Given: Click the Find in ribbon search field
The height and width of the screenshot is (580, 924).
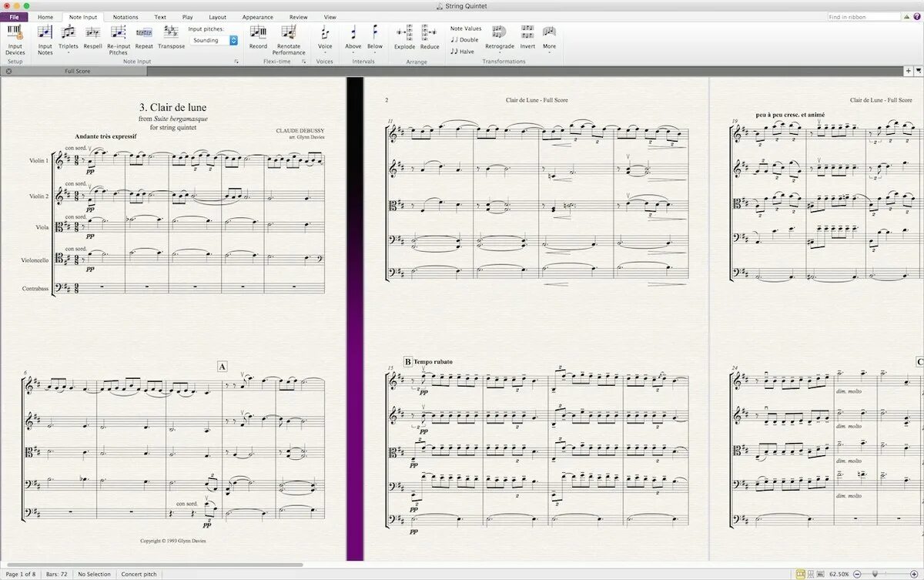Looking at the screenshot, I should 864,16.
